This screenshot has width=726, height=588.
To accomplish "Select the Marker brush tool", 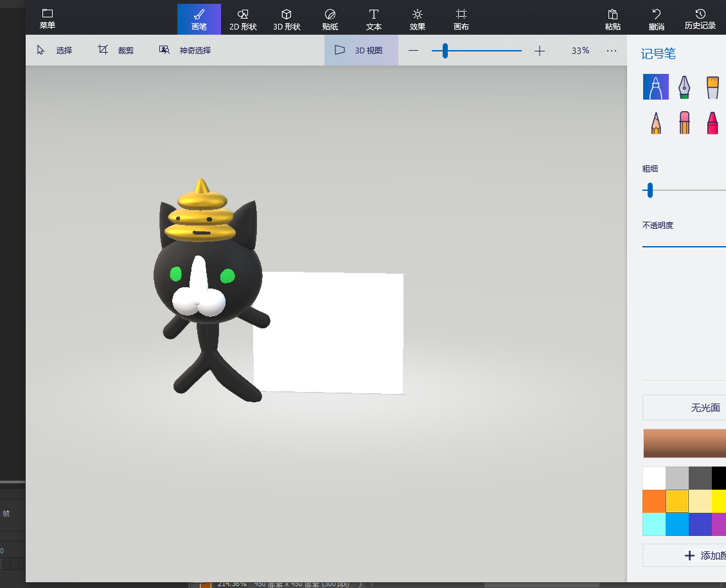I will pos(655,87).
